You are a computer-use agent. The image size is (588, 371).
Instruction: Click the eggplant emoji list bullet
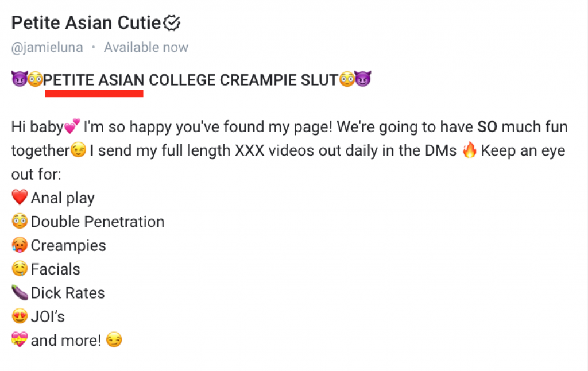tap(20, 292)
